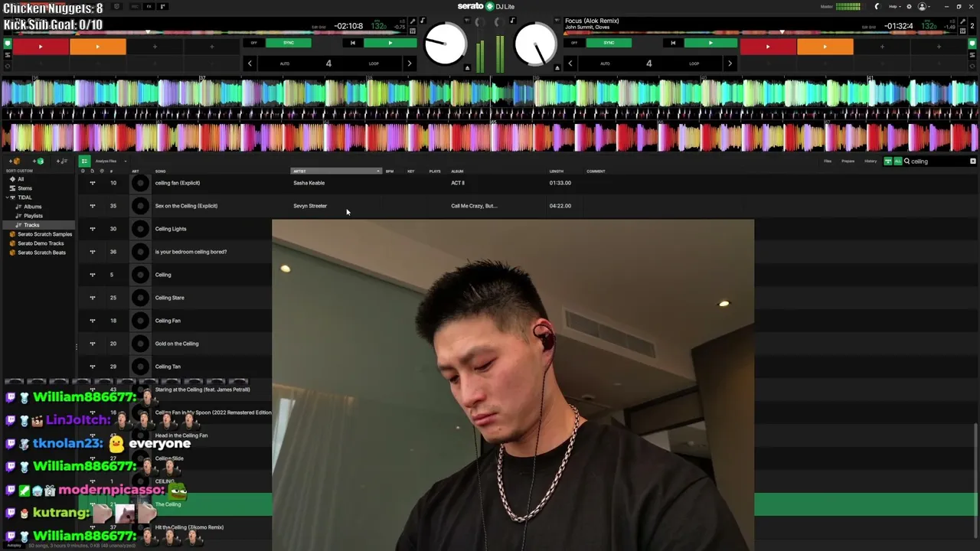
Task: Jump to track start on left deck
Action: point(352,43)
